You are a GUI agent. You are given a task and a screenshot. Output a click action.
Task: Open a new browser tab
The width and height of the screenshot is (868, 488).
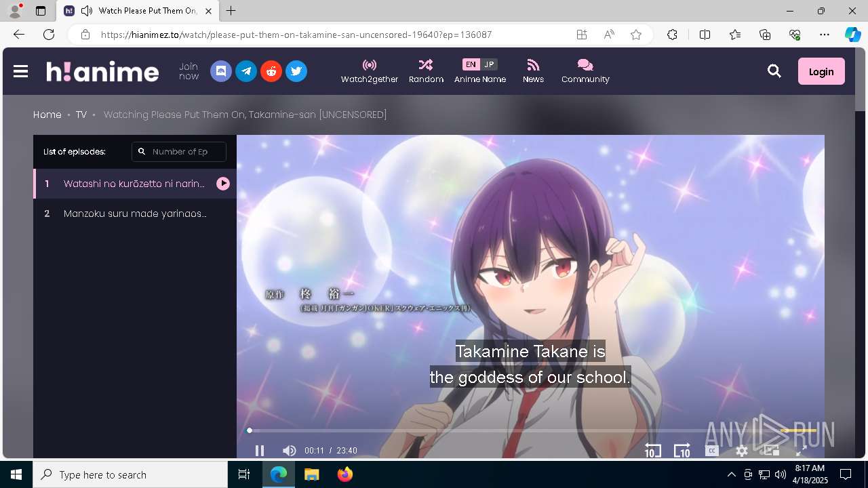(231, 11)
